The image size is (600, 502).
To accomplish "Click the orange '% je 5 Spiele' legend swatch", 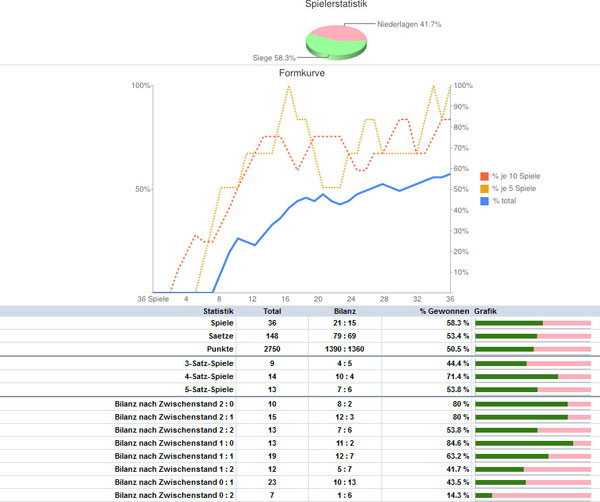I will click(484, 189).
